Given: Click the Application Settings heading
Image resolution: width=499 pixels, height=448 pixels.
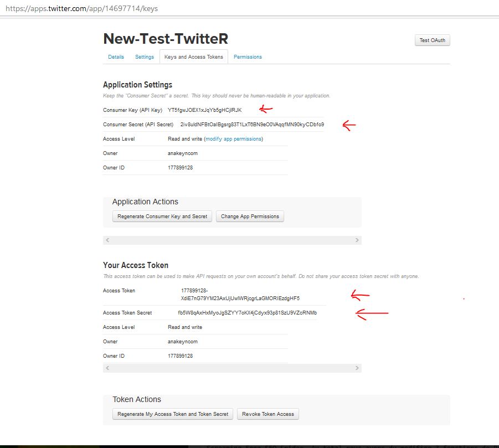Looking at the screenshot, I should (x=137, y=85).
